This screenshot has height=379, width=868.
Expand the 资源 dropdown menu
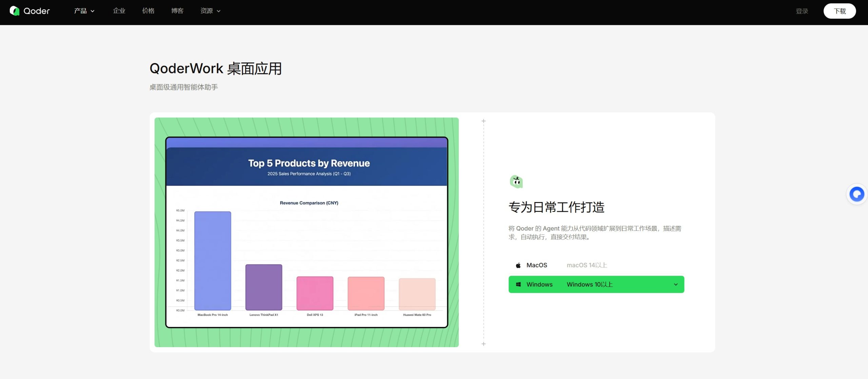pos(210,11)
